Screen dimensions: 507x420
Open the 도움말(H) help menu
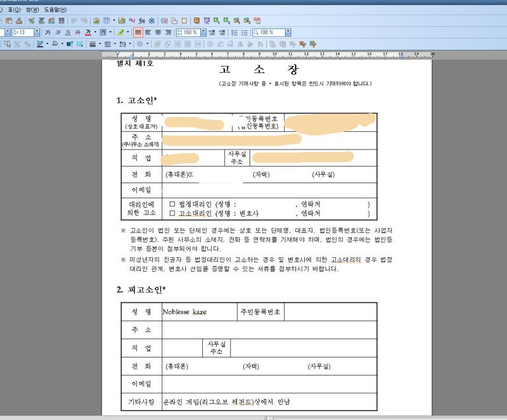tap(55, 10)
